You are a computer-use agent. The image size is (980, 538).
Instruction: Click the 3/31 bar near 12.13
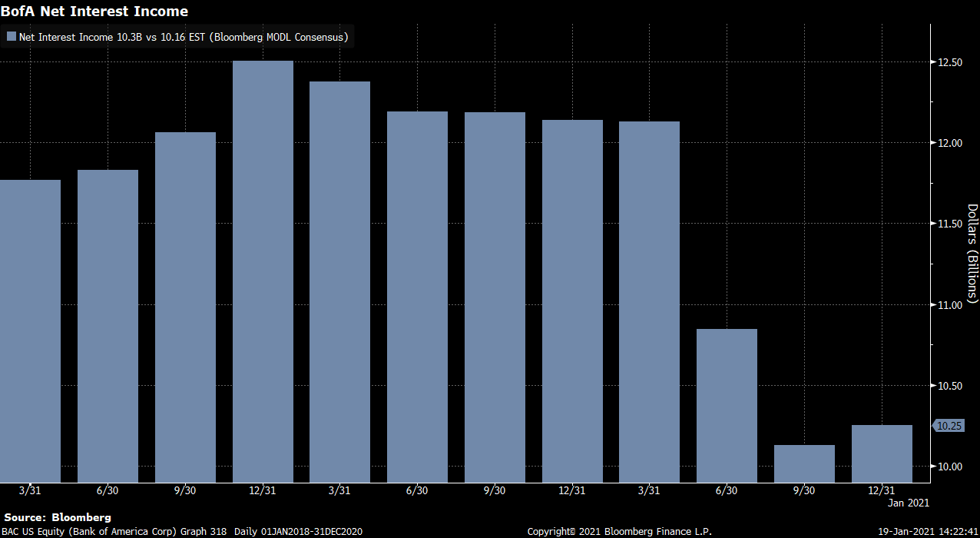click(x=649, y=302)
